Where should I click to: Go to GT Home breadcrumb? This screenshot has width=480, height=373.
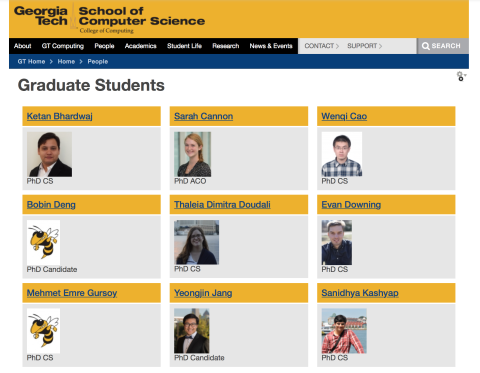click(x=31, y=62)
